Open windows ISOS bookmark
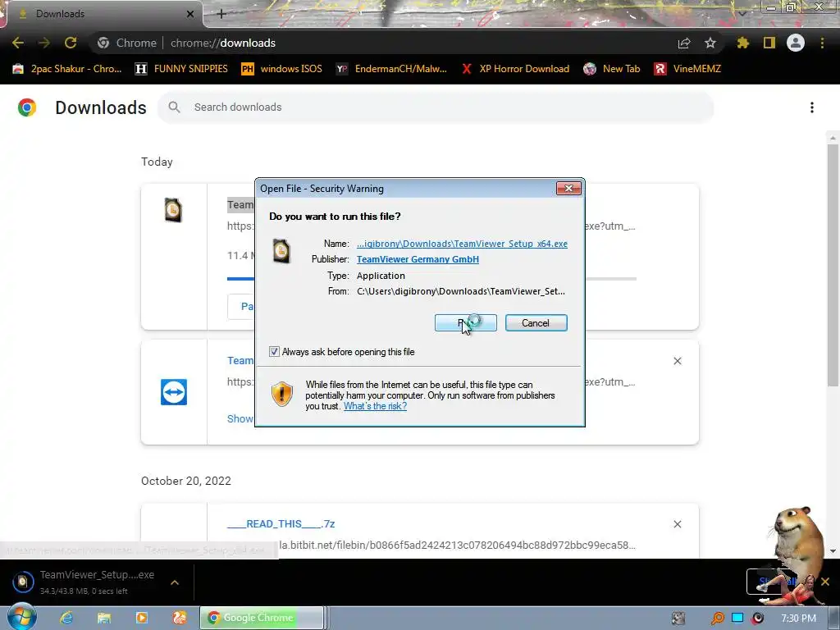The height and width of the screenshot is (630, 840). click(282, 69)
